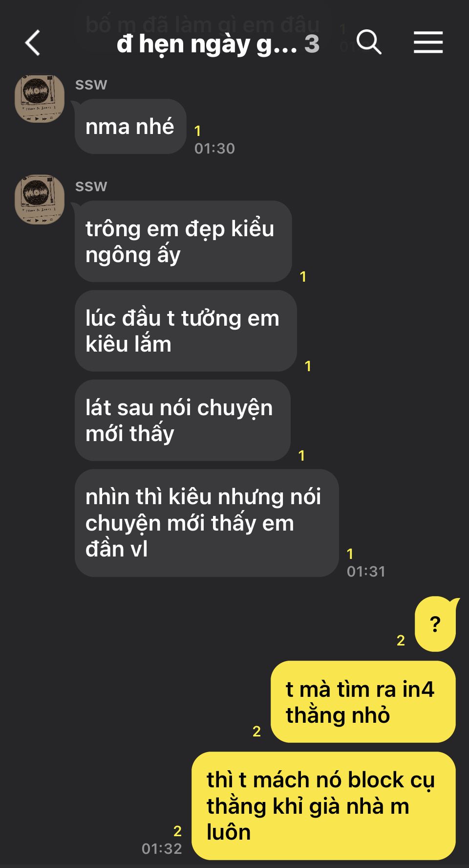This screenshot has width=469, height=868.
Task: Select the 'nma nhé' message bubble
Action: pos(130,127)
